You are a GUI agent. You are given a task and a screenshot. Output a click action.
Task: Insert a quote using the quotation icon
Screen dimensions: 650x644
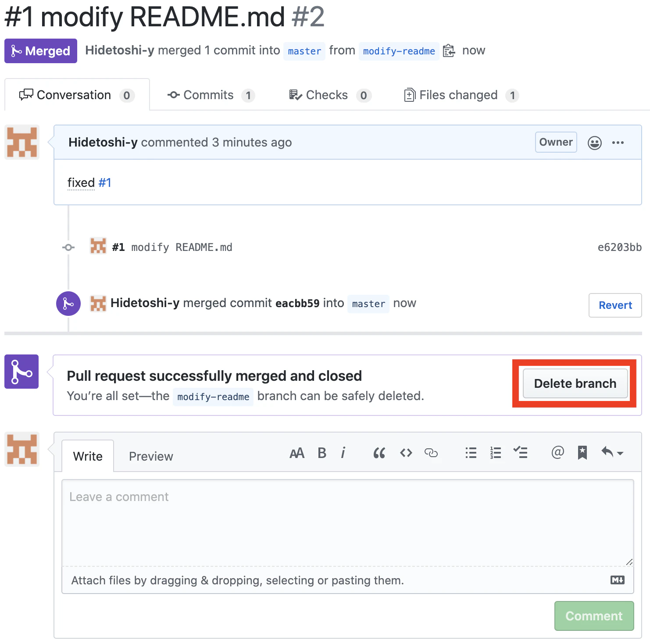(379, 453)
